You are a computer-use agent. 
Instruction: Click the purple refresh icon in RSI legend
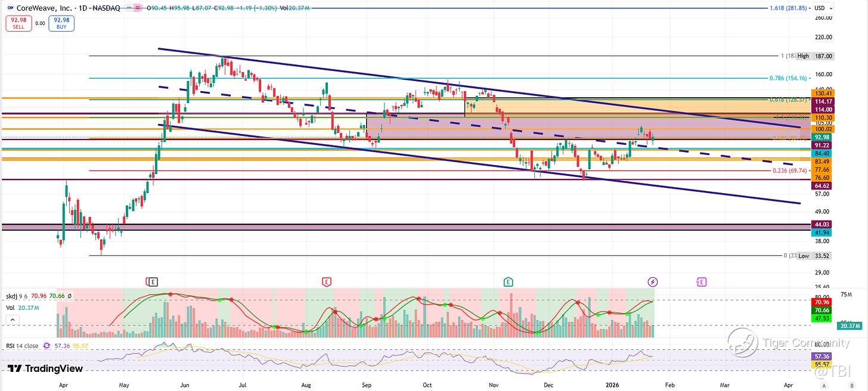tap(46, 346)
